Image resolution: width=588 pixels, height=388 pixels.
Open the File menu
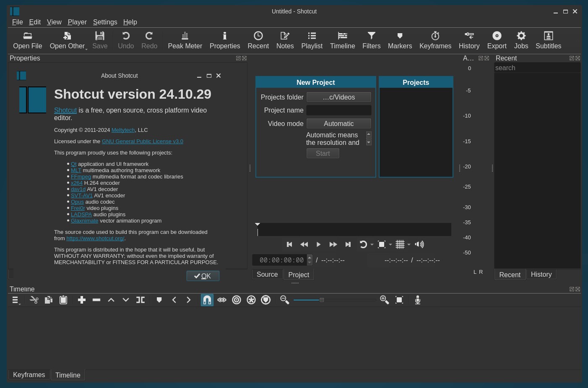[x=18, y=22]
